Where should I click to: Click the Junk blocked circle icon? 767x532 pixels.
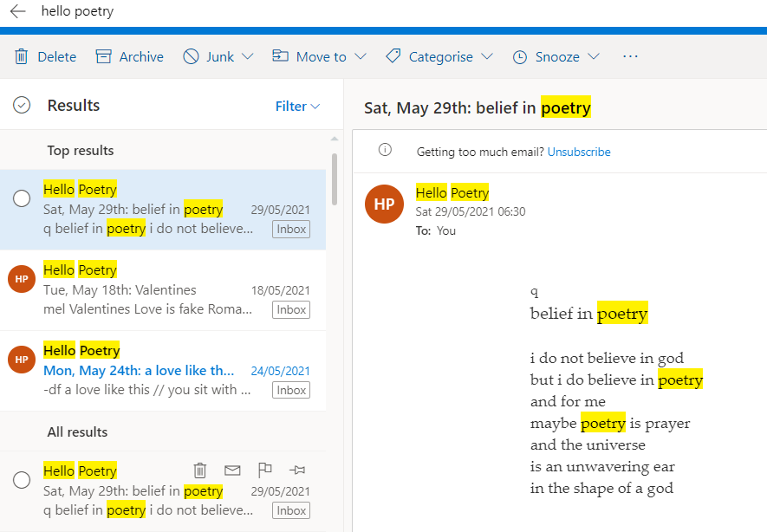(x=191, y=56)
